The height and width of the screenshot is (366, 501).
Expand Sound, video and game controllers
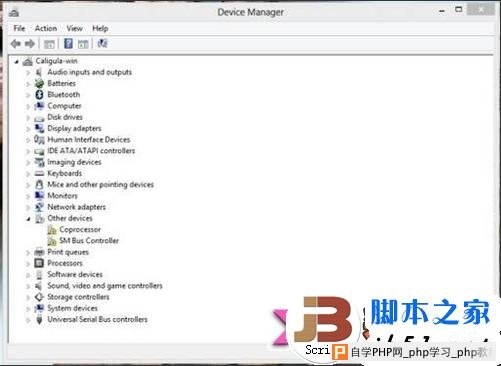pos(28,286)
